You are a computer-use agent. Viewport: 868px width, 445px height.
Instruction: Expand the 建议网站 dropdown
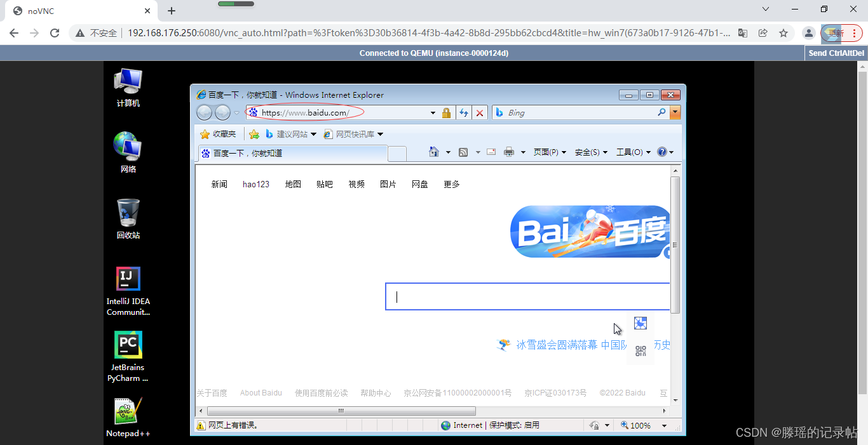point(313,134)
